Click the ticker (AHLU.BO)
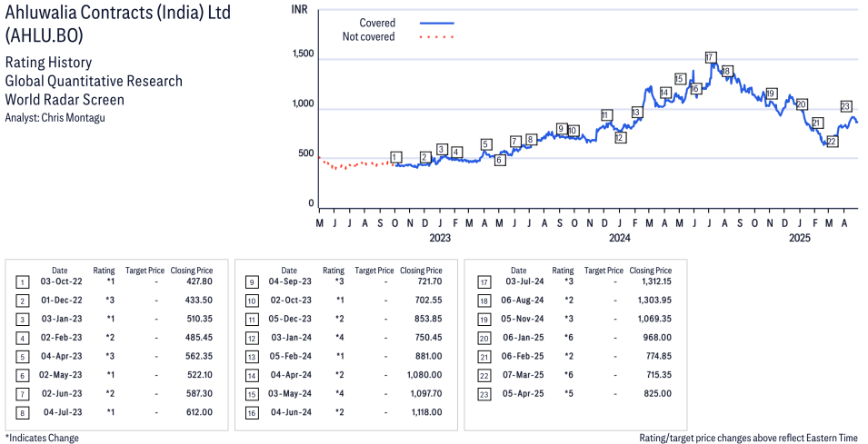This screenshot has height=444, width=868. click(45, 35)
